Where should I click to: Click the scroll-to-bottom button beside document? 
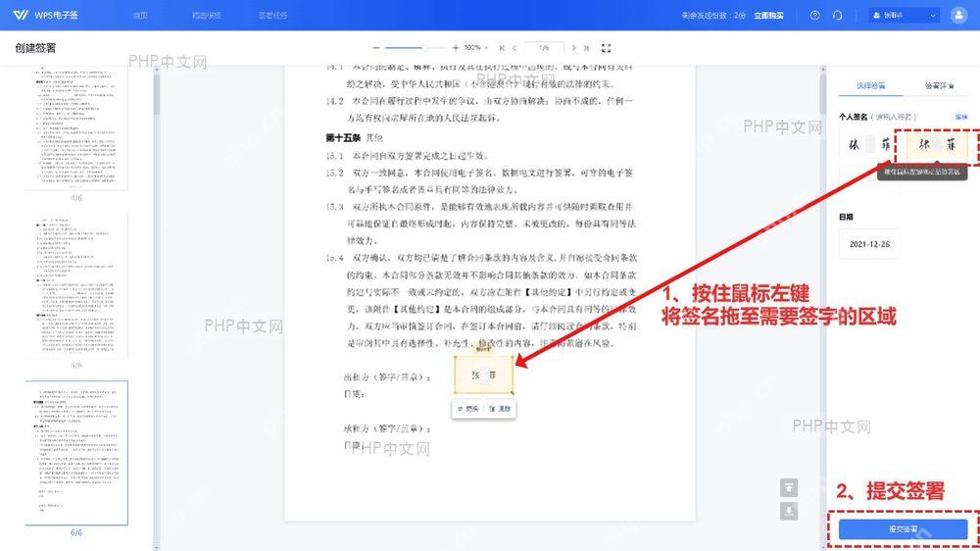point(789,511)
